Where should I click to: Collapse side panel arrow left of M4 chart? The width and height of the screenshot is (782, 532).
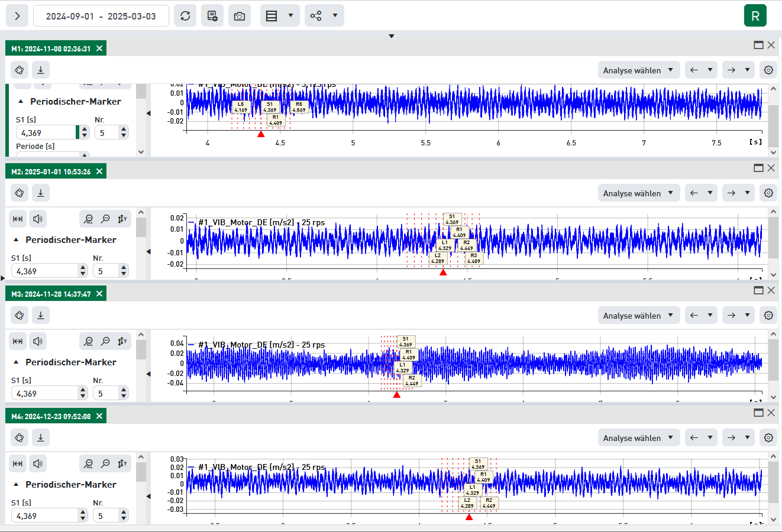coord(148,496)
